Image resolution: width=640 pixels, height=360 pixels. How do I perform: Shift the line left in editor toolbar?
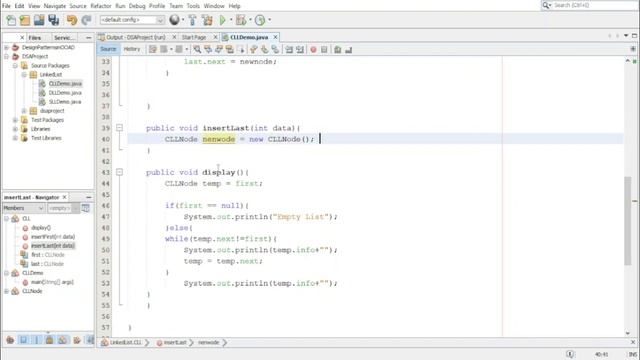click(289, 50)
